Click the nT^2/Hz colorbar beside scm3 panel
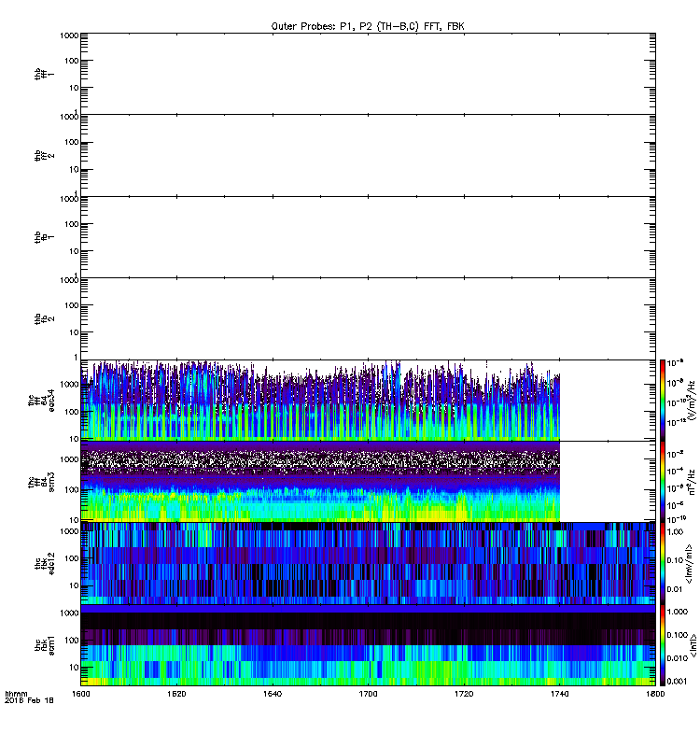Image resolution: width=700 pixels, height=747 pixels. 663,482
